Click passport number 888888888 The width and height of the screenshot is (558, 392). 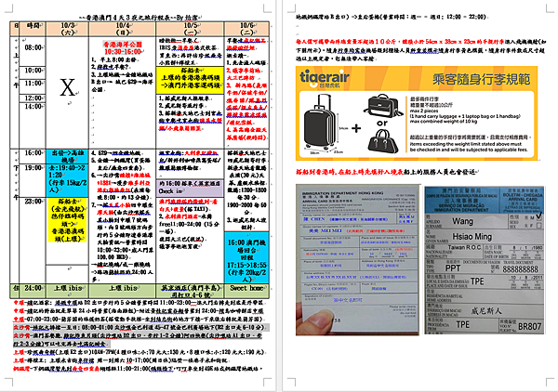click(520, 269)
